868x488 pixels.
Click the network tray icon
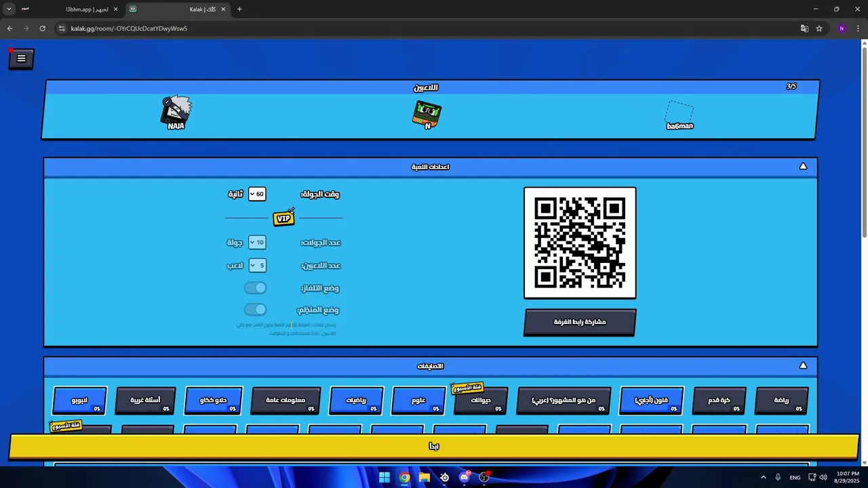pyautogui.click(x=812, y=477)
